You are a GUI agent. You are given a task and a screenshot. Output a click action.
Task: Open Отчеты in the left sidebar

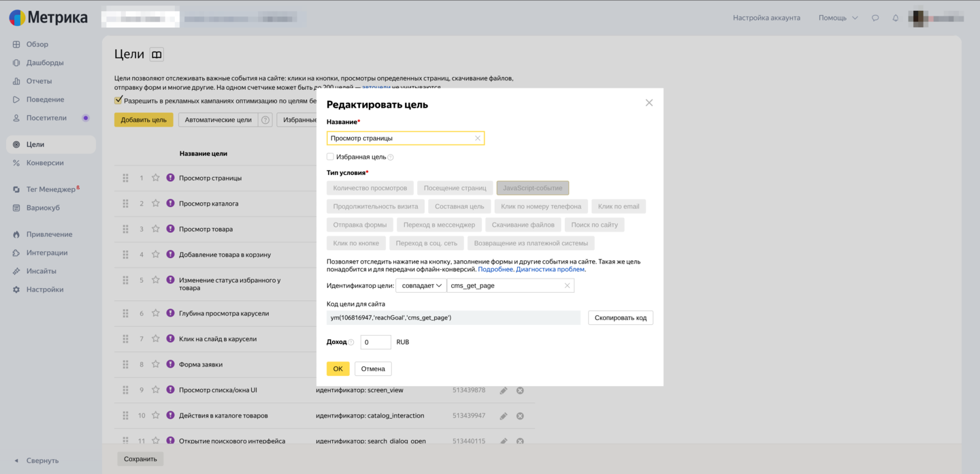point(39,81)
